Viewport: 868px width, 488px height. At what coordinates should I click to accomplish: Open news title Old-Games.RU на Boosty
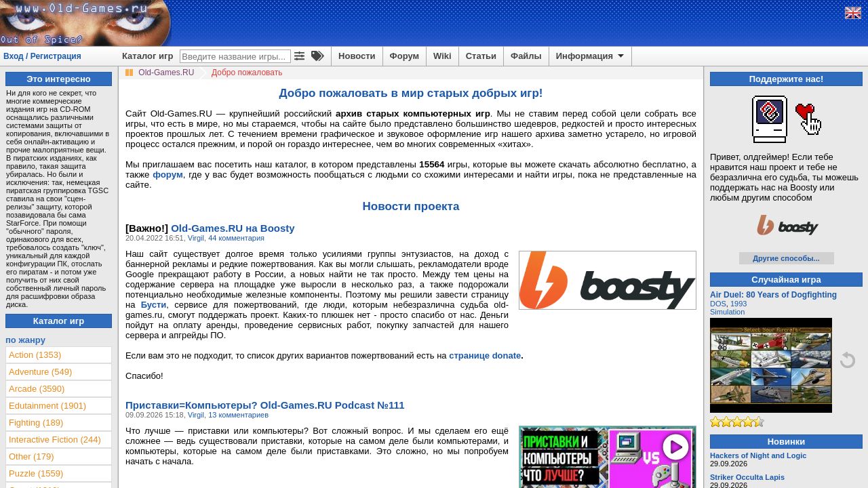coord(233,228)
